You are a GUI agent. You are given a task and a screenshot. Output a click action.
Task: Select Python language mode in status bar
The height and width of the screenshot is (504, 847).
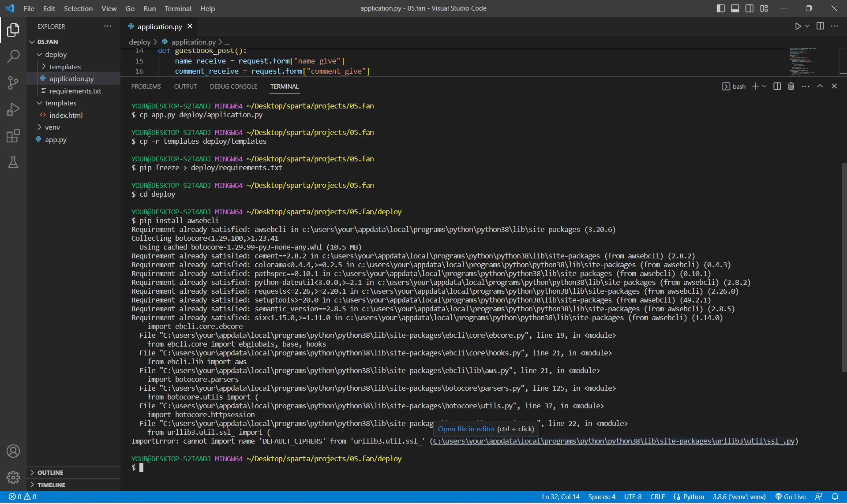point(693,497)
